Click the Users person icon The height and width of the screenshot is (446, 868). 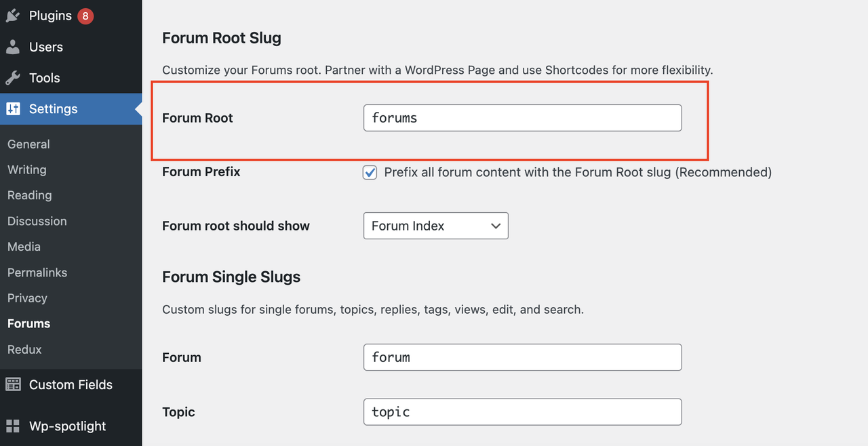13,47
